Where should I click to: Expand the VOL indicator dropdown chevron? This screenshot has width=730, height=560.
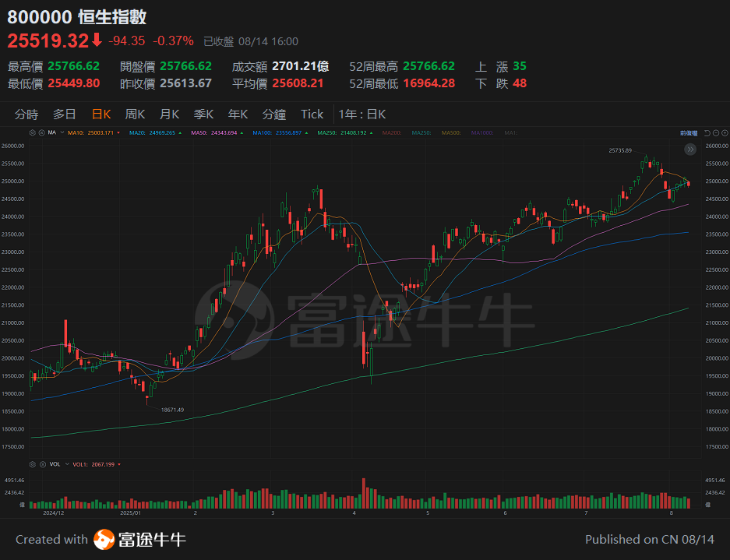click(x=67, y=463)
